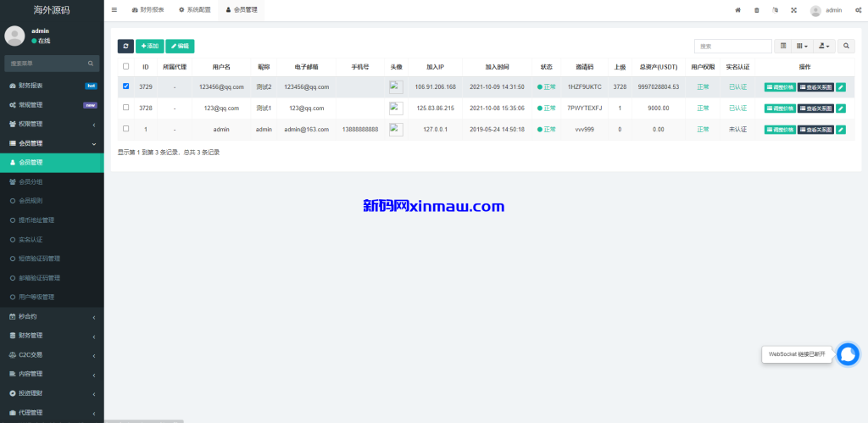Toggle 正常 status of row 3729

point(547,87)
